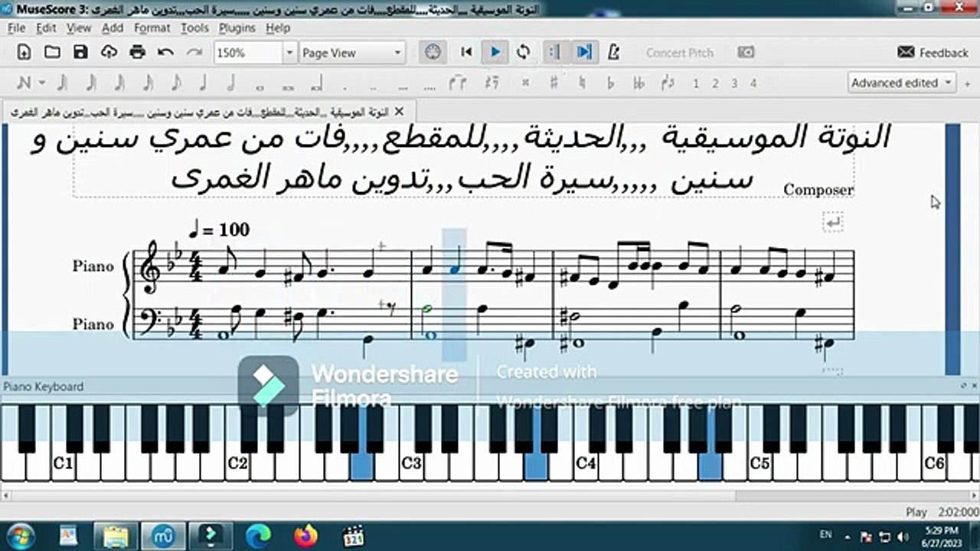Click the C5 key on piano keyboard
This screenshot has height=551, width=980.
point(759,463)
